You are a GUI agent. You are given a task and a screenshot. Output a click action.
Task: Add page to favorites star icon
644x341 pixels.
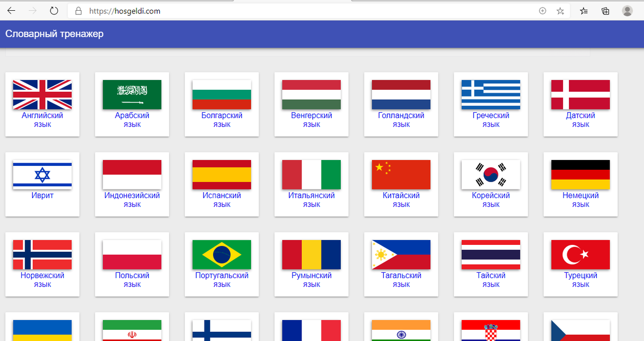pos(560,11)
